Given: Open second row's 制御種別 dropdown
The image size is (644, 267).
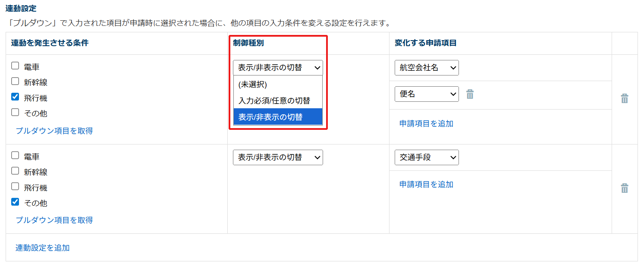Looking at the screenshot, I should click(278, 157).
